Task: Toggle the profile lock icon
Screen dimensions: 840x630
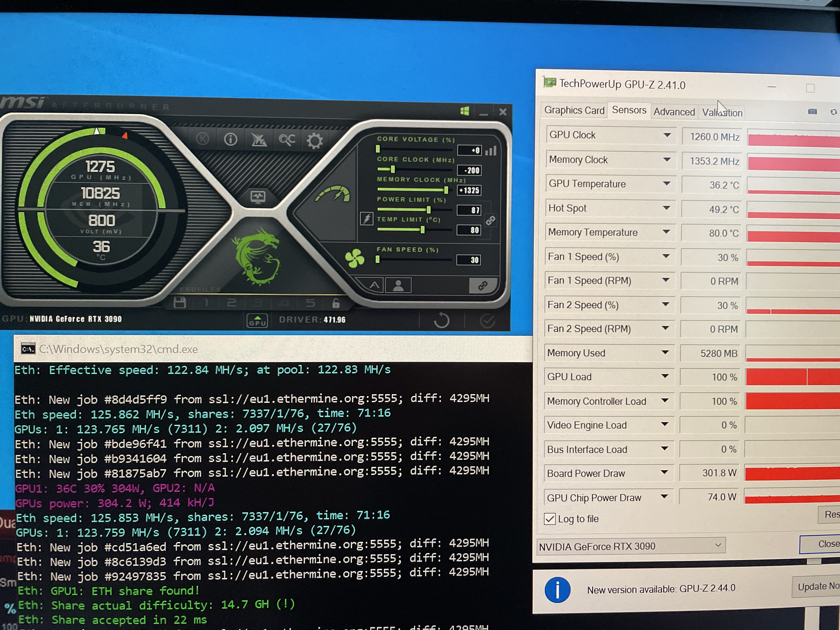Action: click(336, 303)
